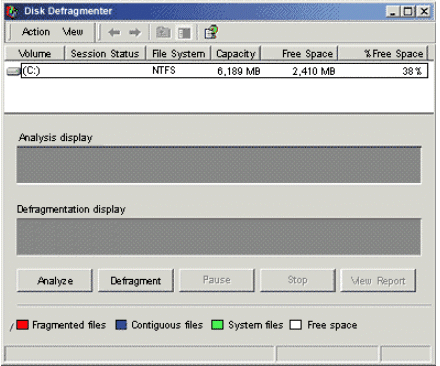Sort by the Capacity column header
Image resolution: width=440 pixels, height=366 pixels.
click(236, 53)
